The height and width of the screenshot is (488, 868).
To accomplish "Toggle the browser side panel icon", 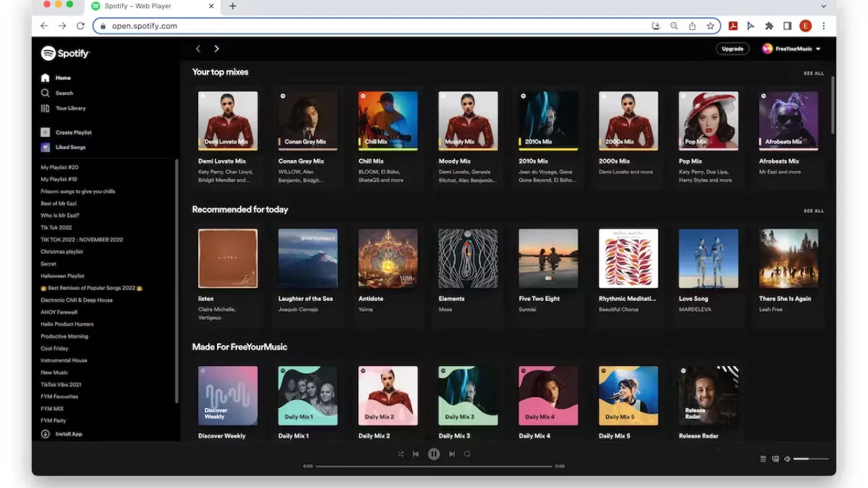I will (x=787, y=26).
